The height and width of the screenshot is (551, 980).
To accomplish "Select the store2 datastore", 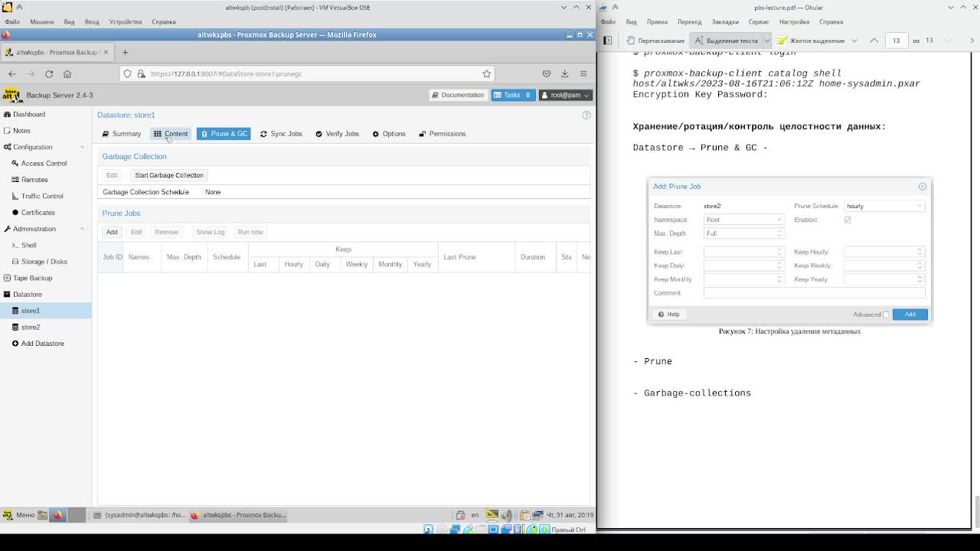I will (x=46, y=327).
